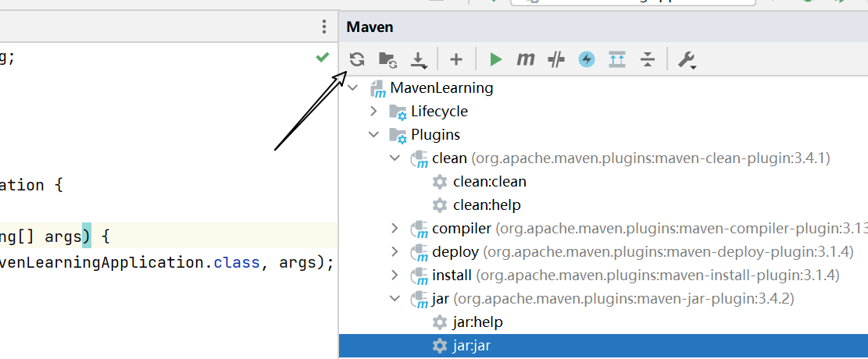Viewport: 868px width, 359px height.
Task: Click the Plugins folder gear icon
Action: pos(398,135)
